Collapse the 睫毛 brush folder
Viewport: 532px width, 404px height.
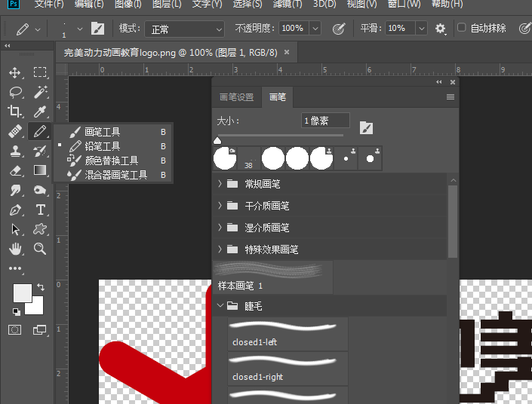click(220, 306)
